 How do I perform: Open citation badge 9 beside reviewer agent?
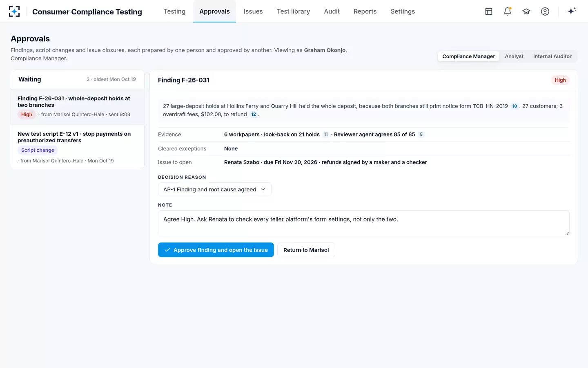421,135
